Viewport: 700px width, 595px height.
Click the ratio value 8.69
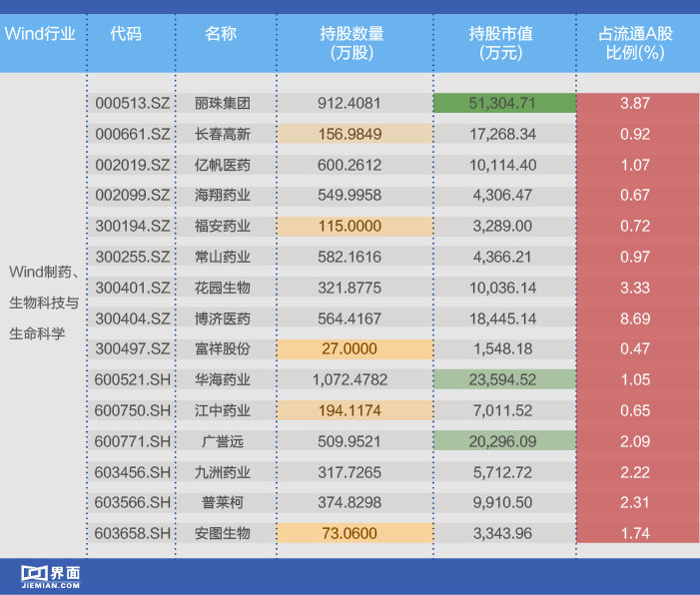(x=635, y=318)
